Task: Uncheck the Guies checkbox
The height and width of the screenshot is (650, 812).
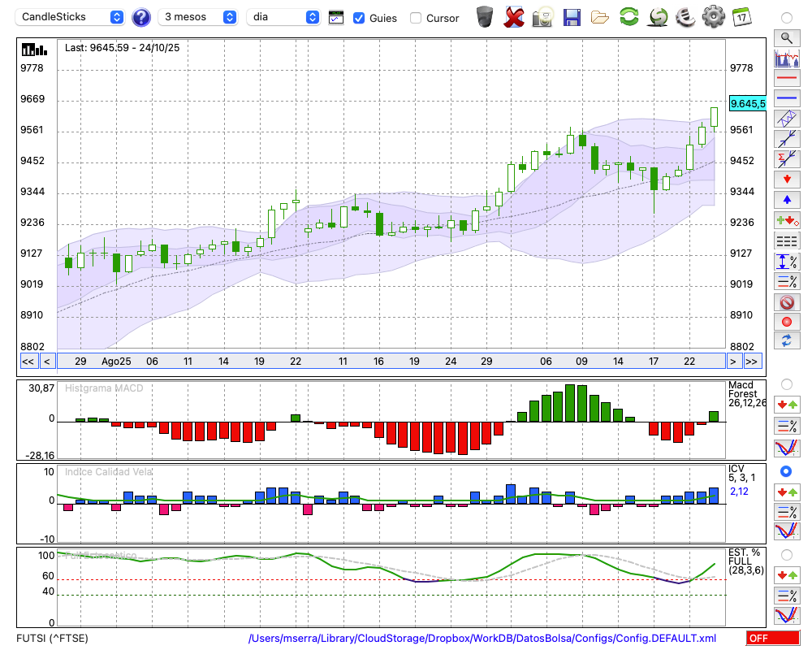Action: pos(359,18)
